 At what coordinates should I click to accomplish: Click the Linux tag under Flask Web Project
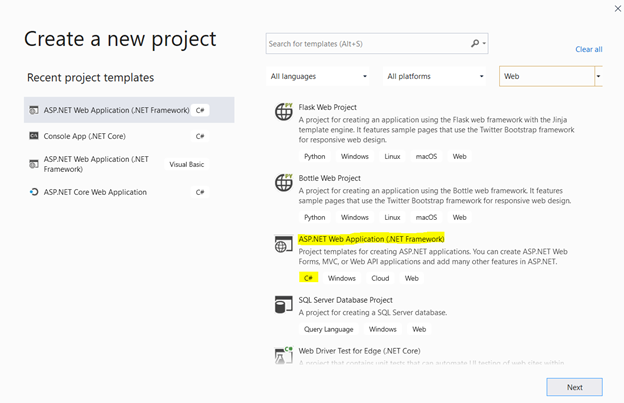[x=392, y=156]
